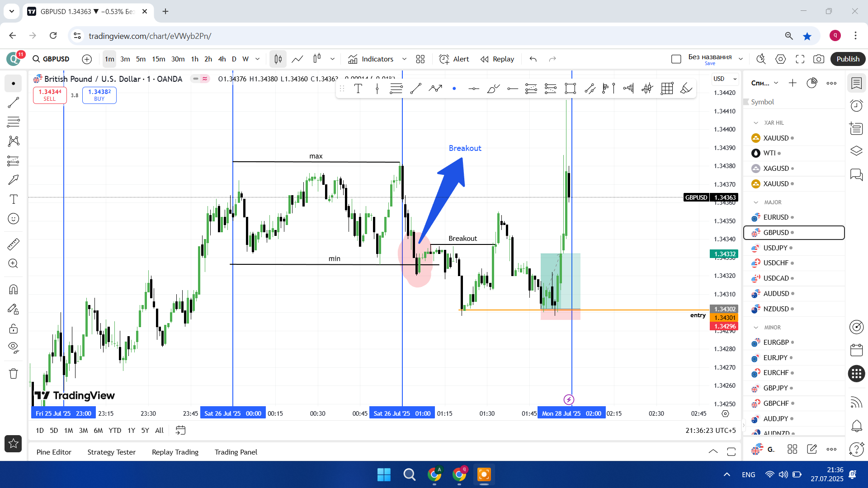Open the Alert creation button
Screen dimensions: 868x488
pyautogui.click(x=454, y=59)
